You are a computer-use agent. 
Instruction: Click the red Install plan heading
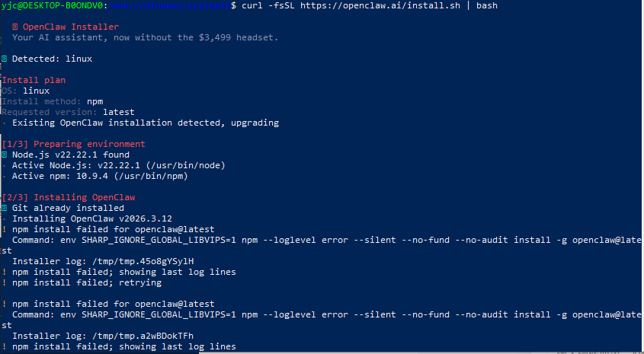click(34, 80)
